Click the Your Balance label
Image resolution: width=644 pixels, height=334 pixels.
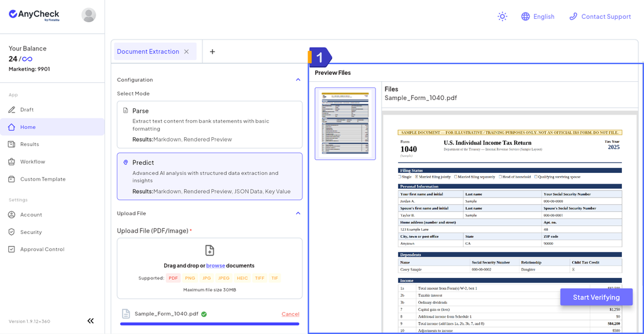pos(28,48)
